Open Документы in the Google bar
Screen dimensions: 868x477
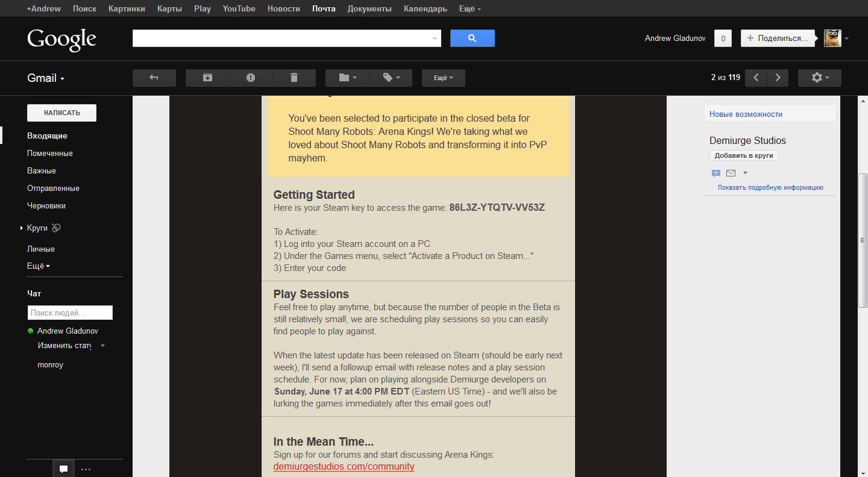click(370, 8)
